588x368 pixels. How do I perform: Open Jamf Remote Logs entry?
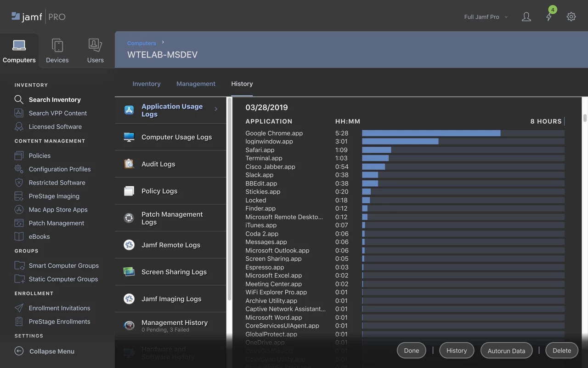click(170, 245)
